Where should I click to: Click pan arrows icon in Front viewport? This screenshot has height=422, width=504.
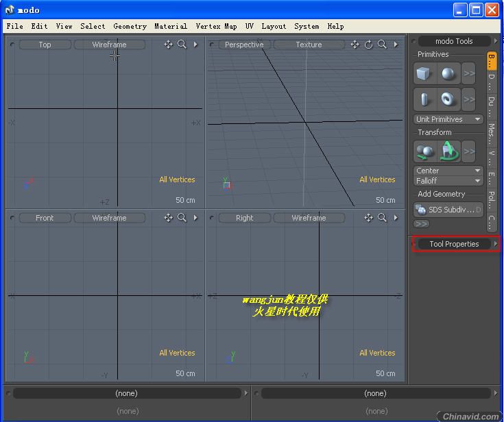tap(168, 218)
